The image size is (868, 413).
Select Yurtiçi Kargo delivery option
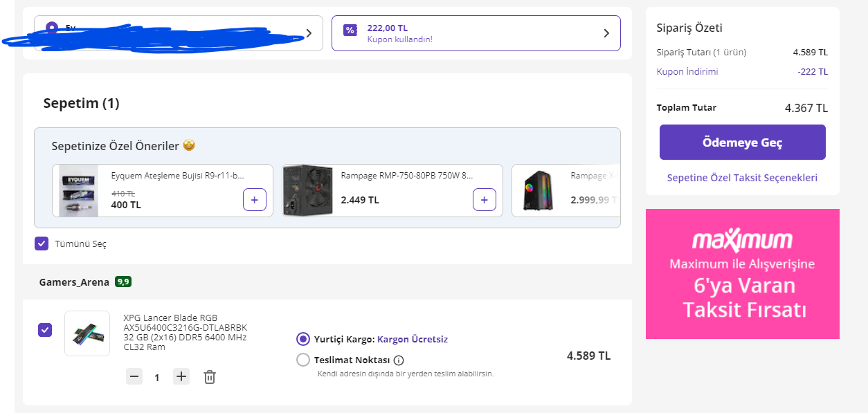pos(303,339)
